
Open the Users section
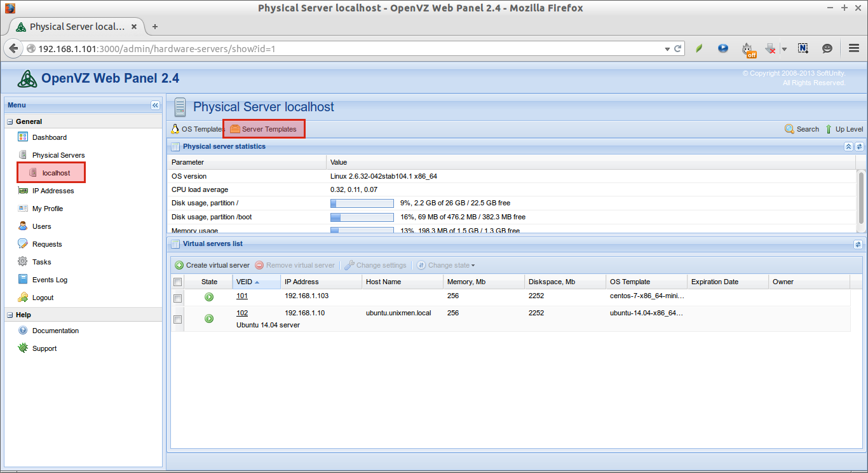click(42, 226)
